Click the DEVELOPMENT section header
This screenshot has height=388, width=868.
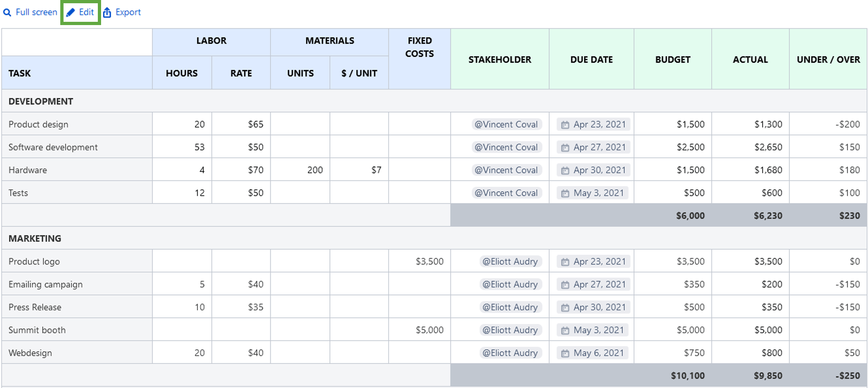[x=41, y=101]
